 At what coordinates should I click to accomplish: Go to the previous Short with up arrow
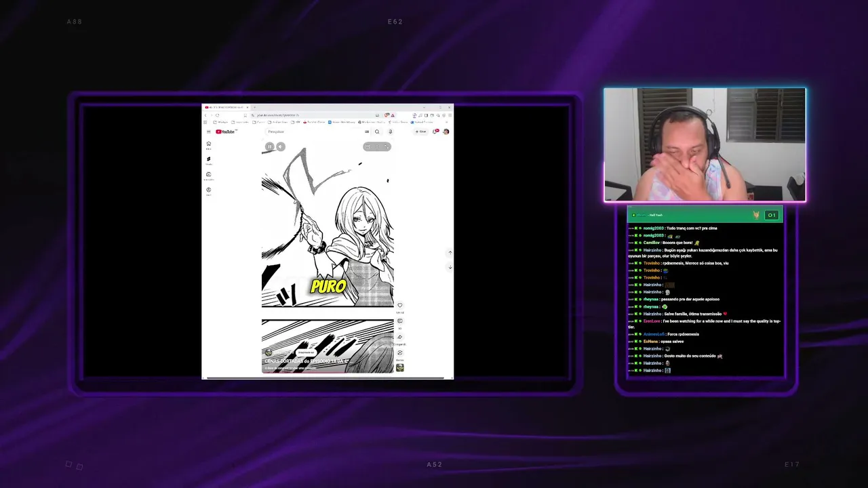click(450, 253)
